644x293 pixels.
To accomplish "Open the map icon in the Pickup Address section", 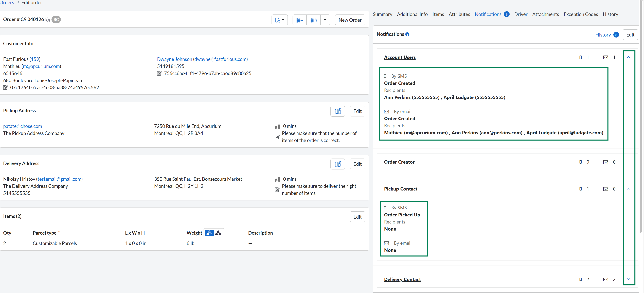I will (x=337, y=111).
